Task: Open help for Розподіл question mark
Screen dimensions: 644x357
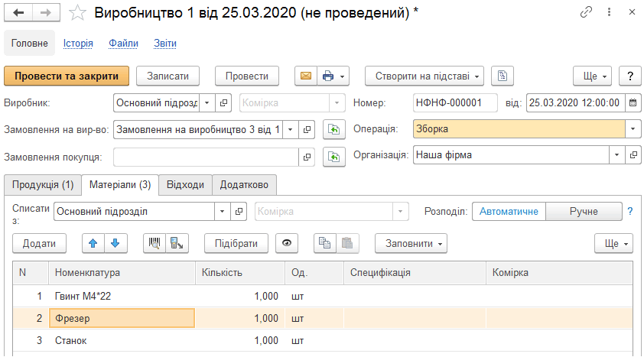Action: click(630, 212)
